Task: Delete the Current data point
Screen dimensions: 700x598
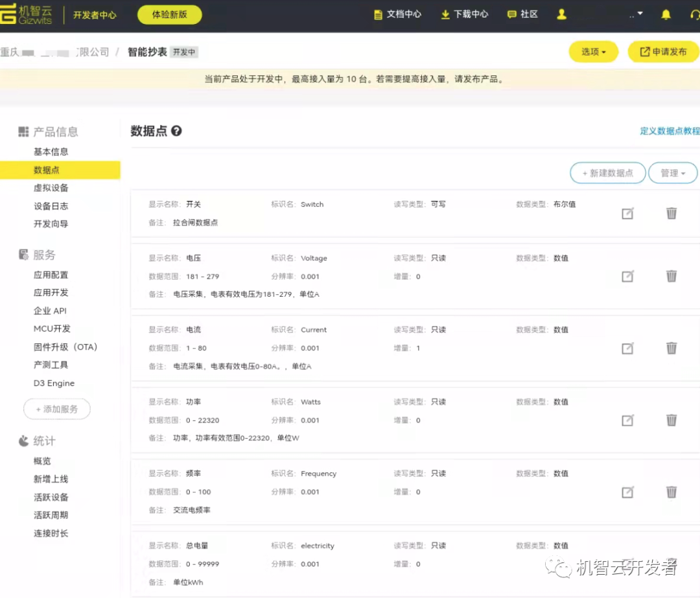Action: tap(671, 348)
